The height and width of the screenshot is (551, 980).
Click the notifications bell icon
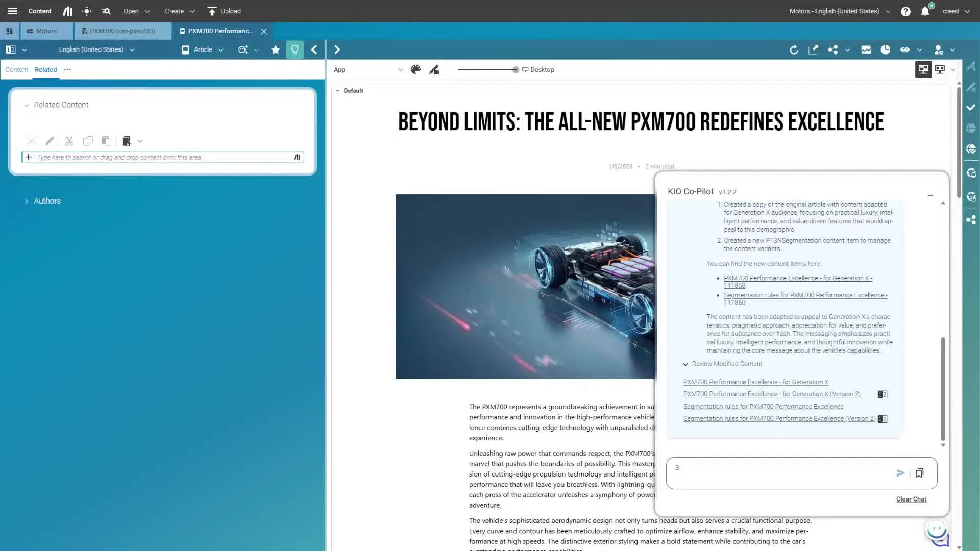coord(925,11)
